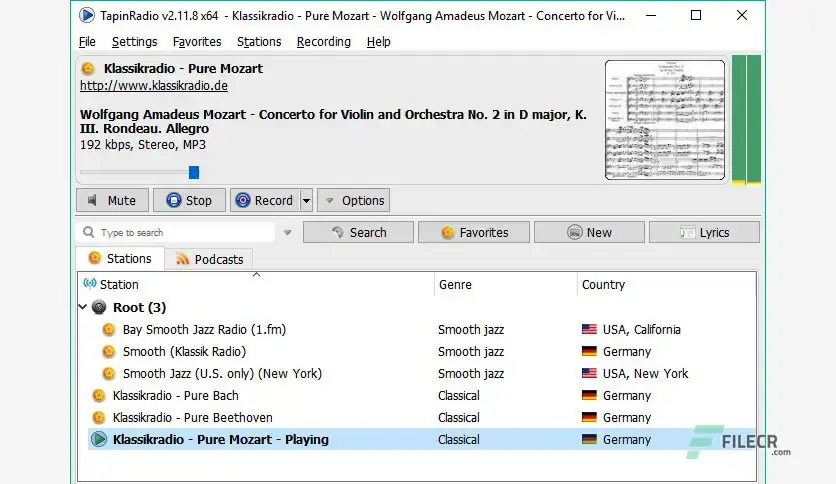Click the German flag in Pure Bach row

coord(589,396)
